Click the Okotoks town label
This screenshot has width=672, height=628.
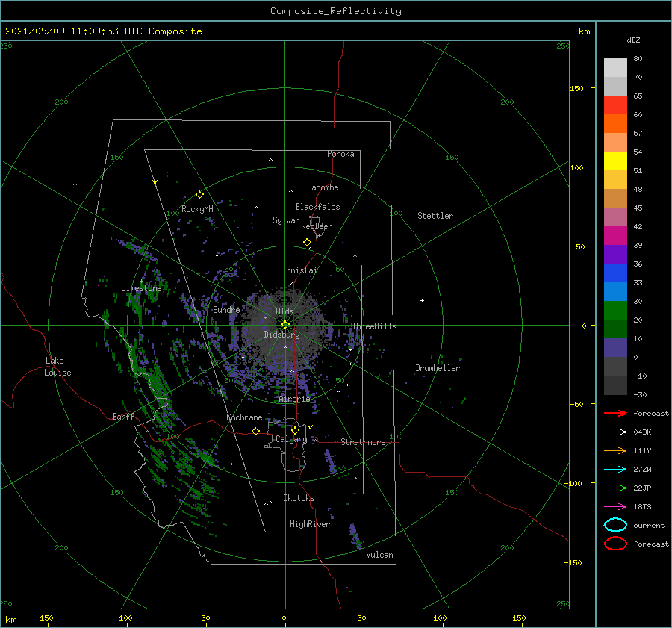tap(299, 498)
